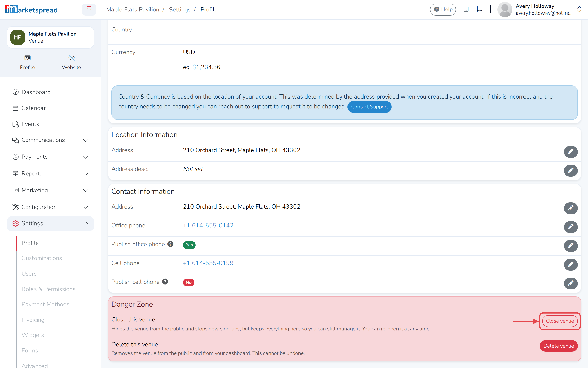Open Invoicing settings
The height and width of the screenshot is (368, 588).
click(x=33, y=320)
